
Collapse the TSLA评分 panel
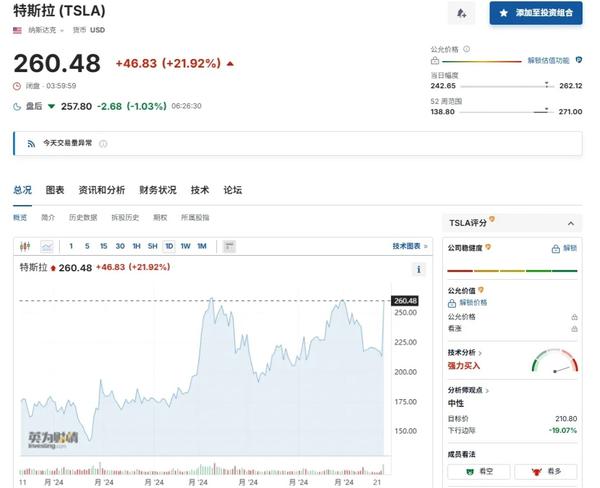click(x=570, y=223)
